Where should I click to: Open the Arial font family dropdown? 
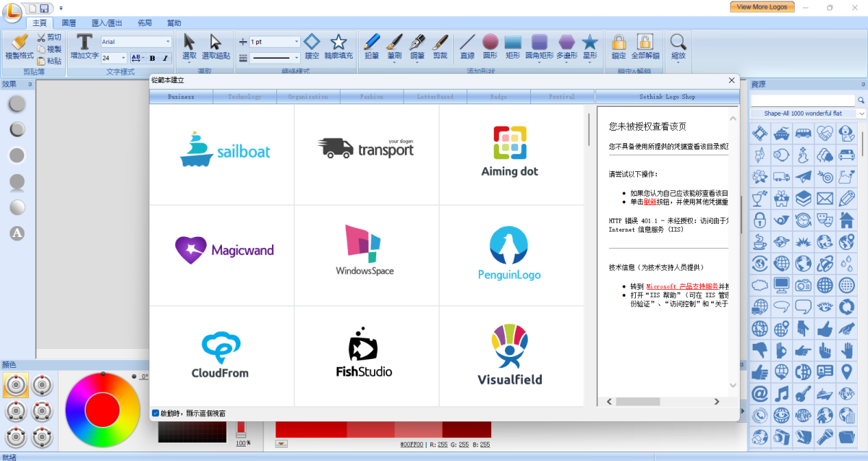pos(168,42)
